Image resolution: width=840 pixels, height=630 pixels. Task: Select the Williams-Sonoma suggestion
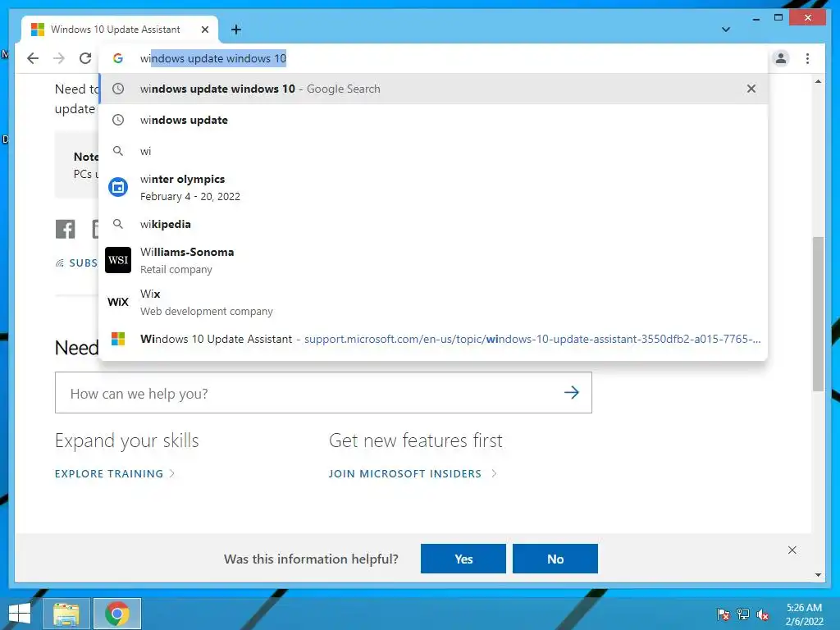(433, 260)
